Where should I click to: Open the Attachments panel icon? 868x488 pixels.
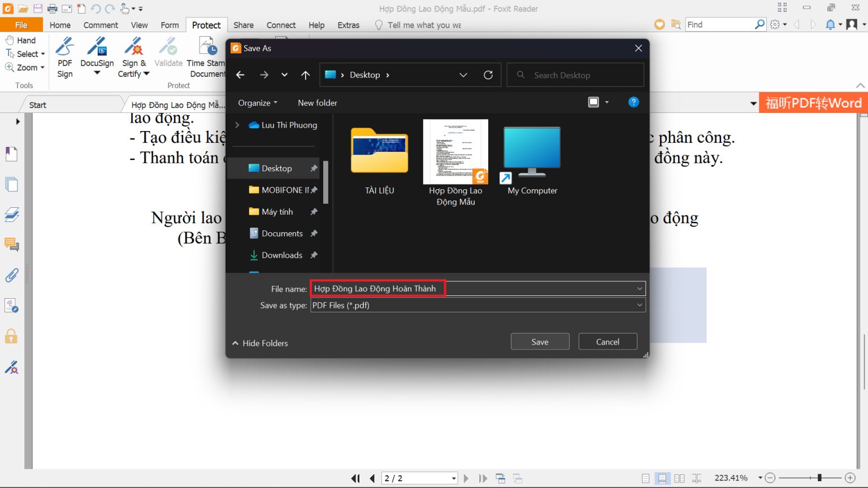(12, 275)
